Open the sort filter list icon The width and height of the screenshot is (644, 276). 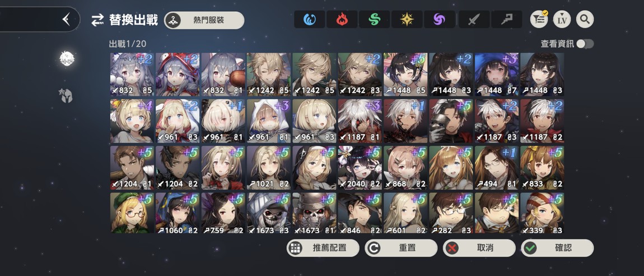click(539, 19)
